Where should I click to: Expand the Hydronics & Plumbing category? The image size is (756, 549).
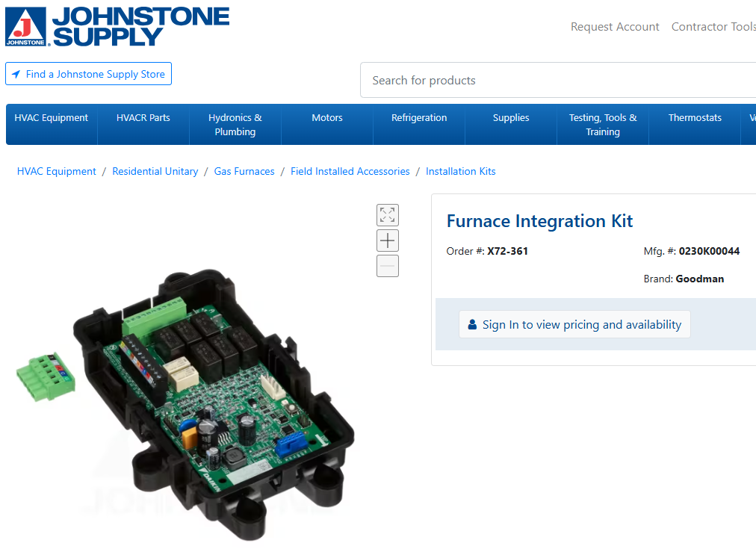click(235, 124)
